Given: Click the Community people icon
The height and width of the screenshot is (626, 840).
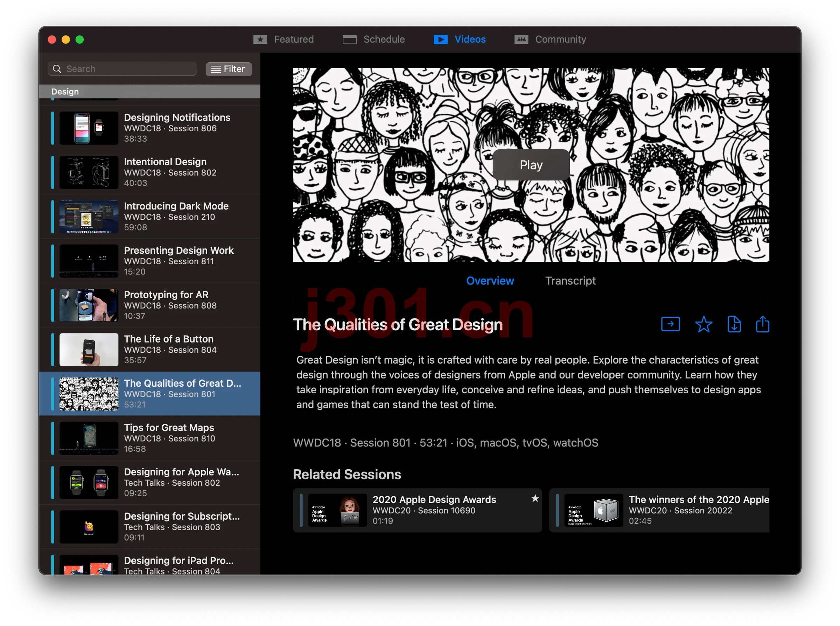Looking at the screenshot, I should (x=521, y=40).
